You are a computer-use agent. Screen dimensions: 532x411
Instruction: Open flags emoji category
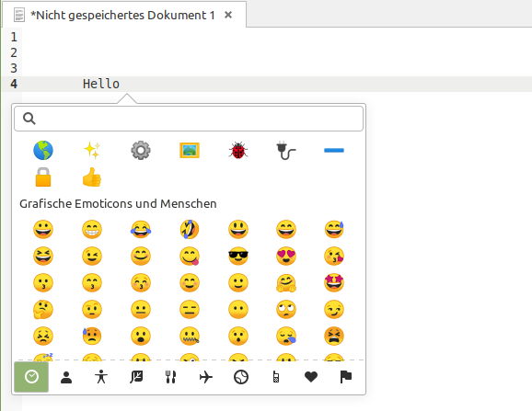346,377
